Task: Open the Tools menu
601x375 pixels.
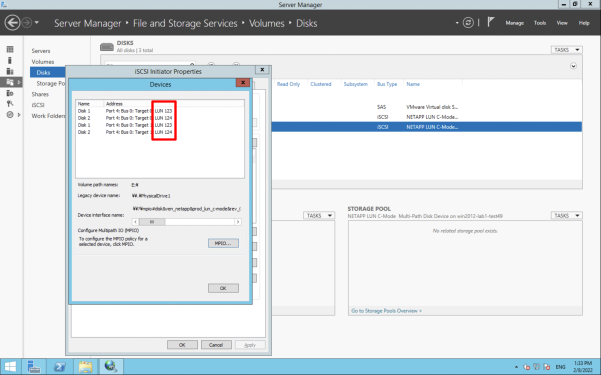Action: click(540, 23)
